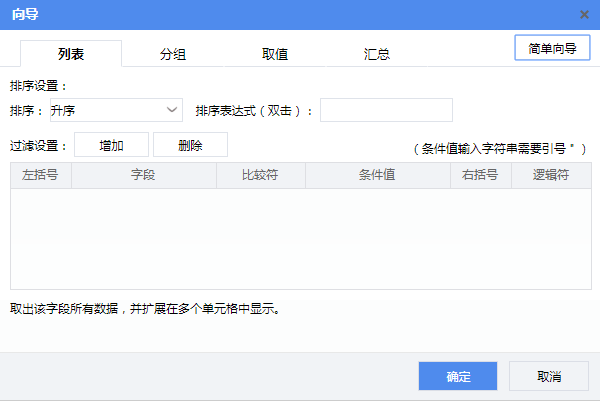Click the empty filter conditions table area

300,239
